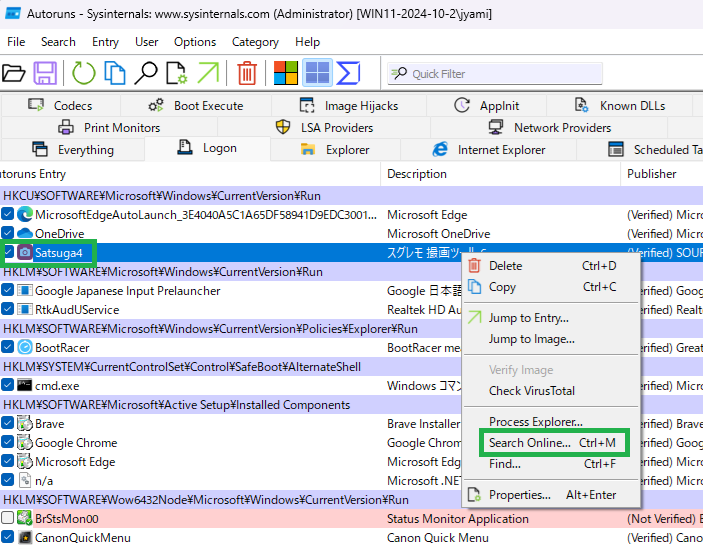Uncheck the MicrosoftEdgeAutoLaunch entry checkbox

coord(7,214)
